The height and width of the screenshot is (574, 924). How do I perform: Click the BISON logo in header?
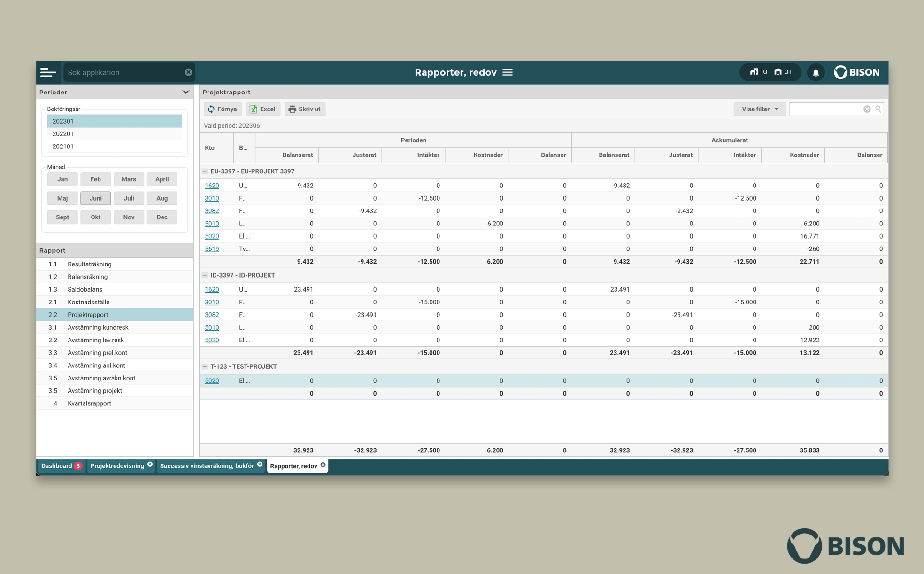click(x=856, y=72)
